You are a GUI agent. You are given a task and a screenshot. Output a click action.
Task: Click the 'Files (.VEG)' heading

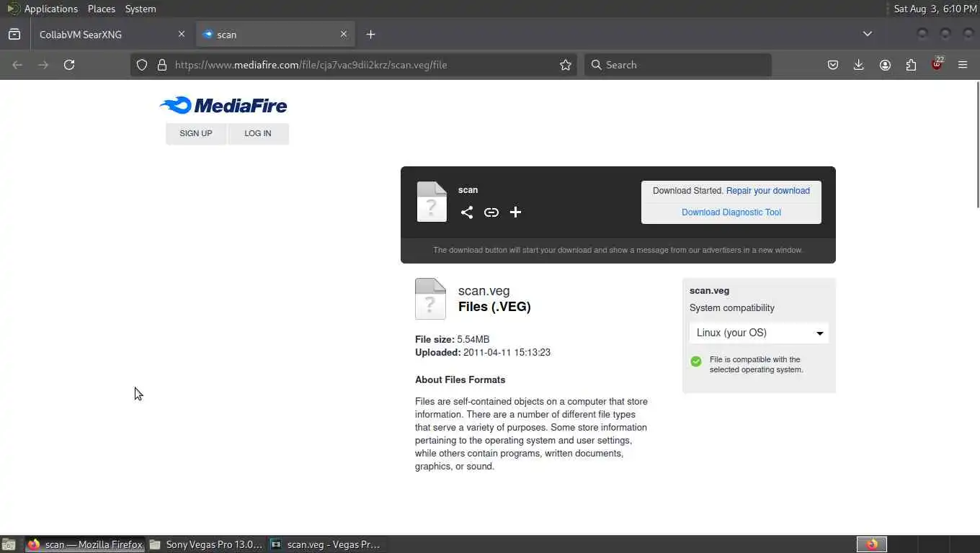pyautogui.click(x=494, y=307)
